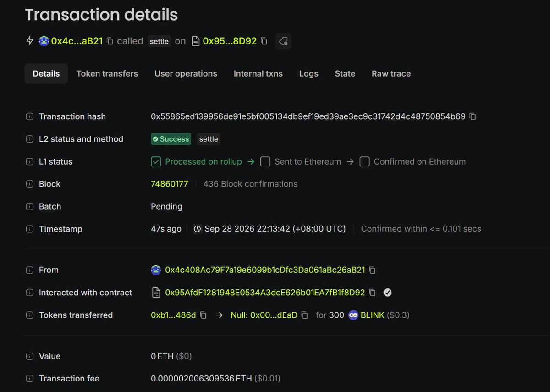550x392 pixels.
Task: Click the '47s ago' timestamp text
Action: (x=166, y=229)
